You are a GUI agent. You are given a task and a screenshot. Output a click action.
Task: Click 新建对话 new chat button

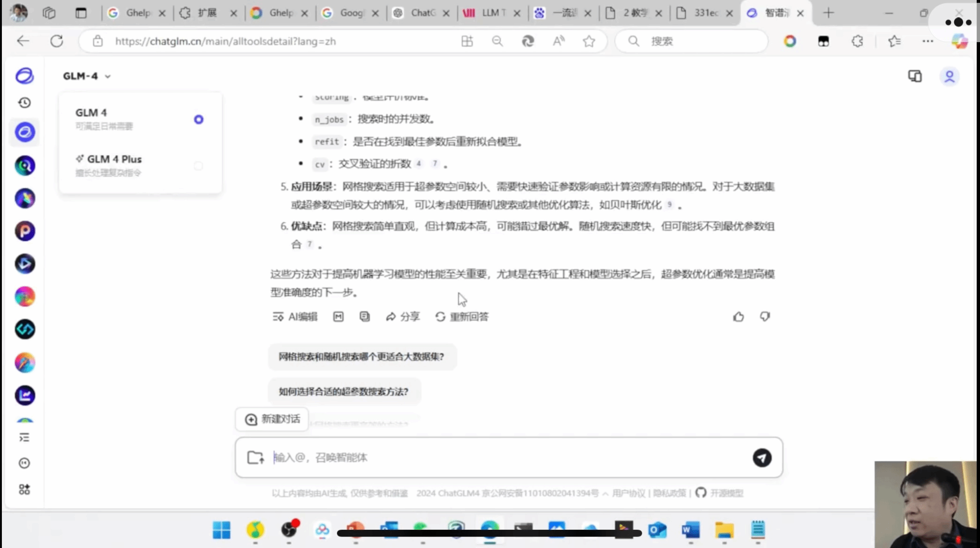click(272, 419)
